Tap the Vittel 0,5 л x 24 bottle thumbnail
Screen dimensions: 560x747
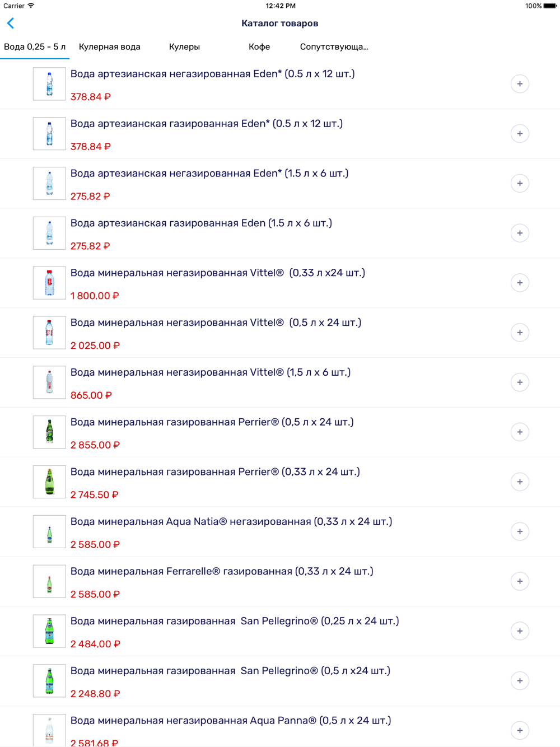coord(49,333)
